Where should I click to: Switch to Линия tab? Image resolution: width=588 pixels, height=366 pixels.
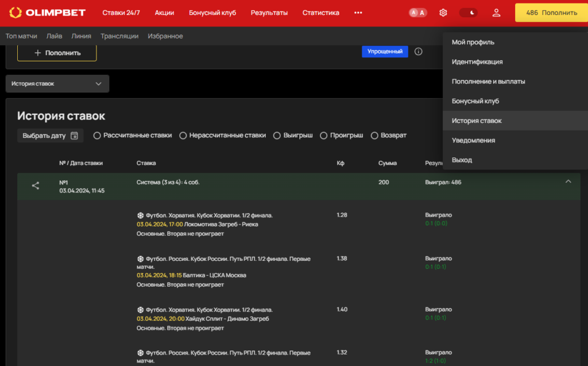tap(82, 36)
